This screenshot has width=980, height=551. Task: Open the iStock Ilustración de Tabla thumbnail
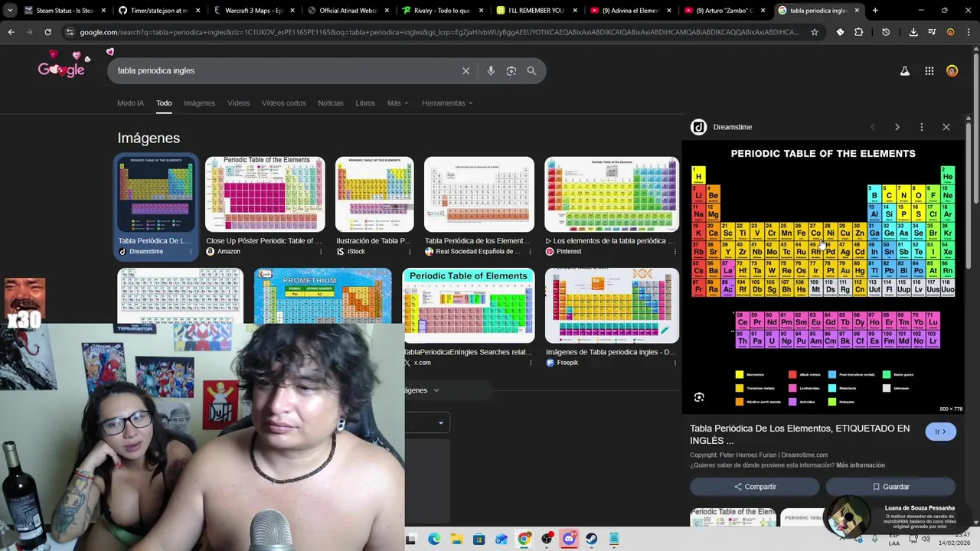374,194
